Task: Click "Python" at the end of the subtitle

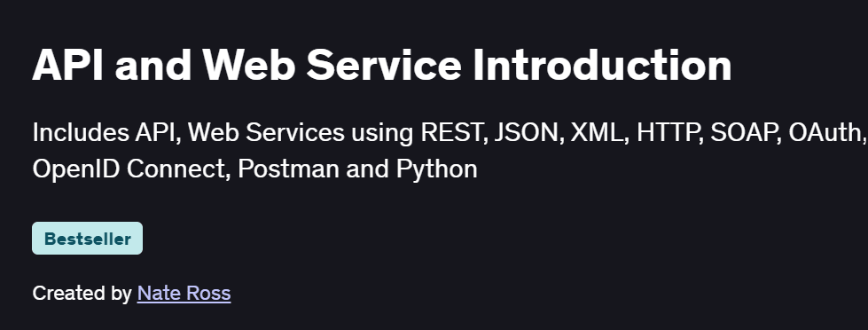Action: [x=437, y=169]
